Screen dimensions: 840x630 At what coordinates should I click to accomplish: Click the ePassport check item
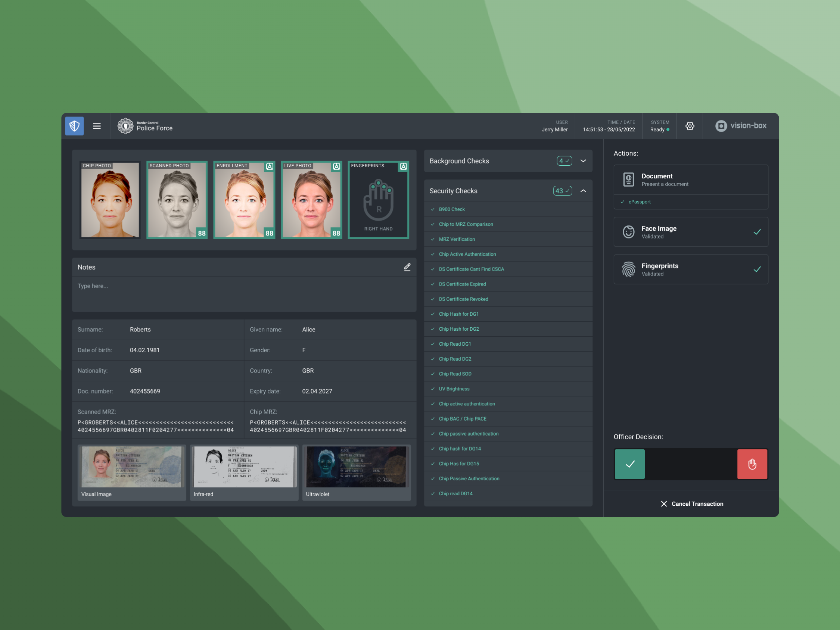tap(639, 202)
